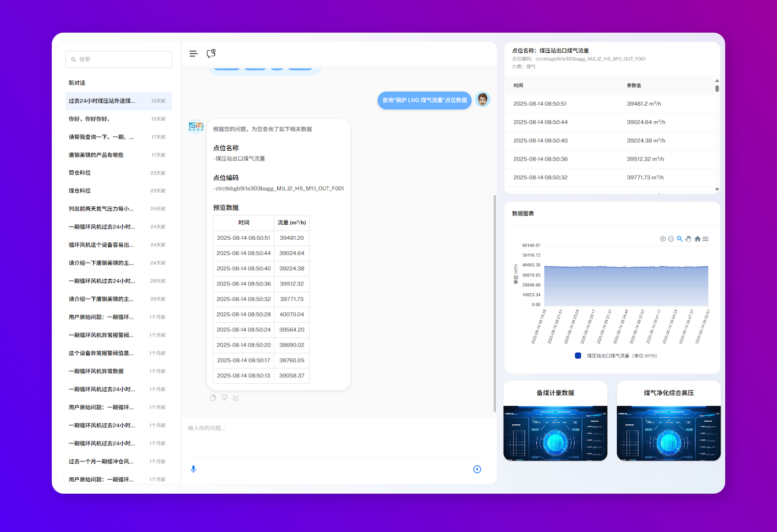The image size is (777, 532).
Task: Click the 40070.04 cell in the preview table
Action: [x=292, y=314]
